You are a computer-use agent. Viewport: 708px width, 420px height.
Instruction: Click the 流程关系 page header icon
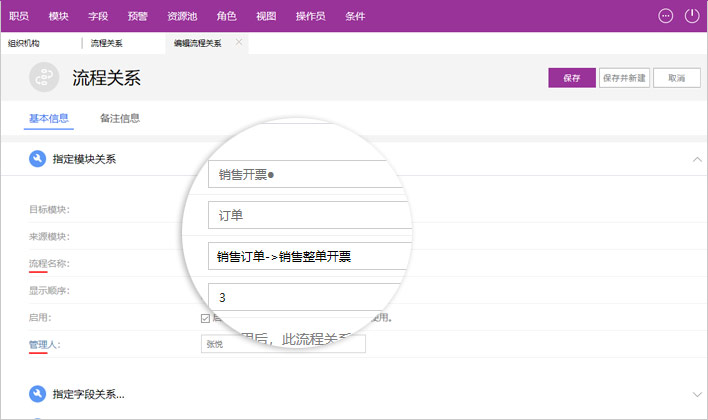tap(44, 77)
